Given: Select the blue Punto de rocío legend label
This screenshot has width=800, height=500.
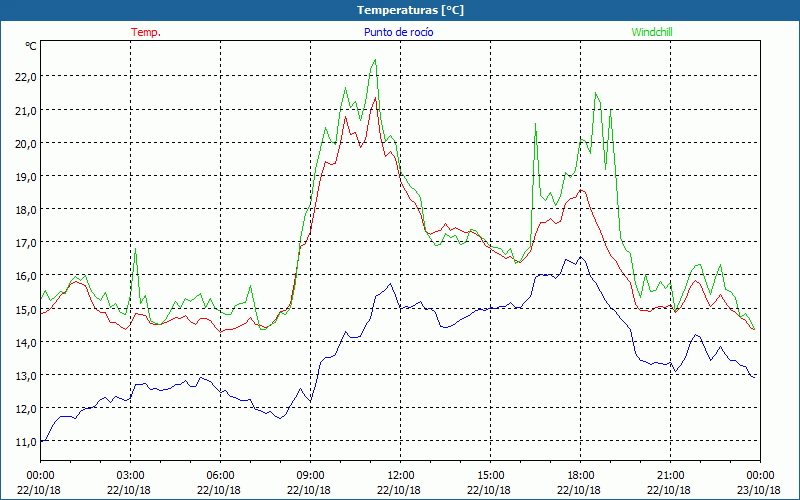Looking at the screenshot, I should (398, 32).
